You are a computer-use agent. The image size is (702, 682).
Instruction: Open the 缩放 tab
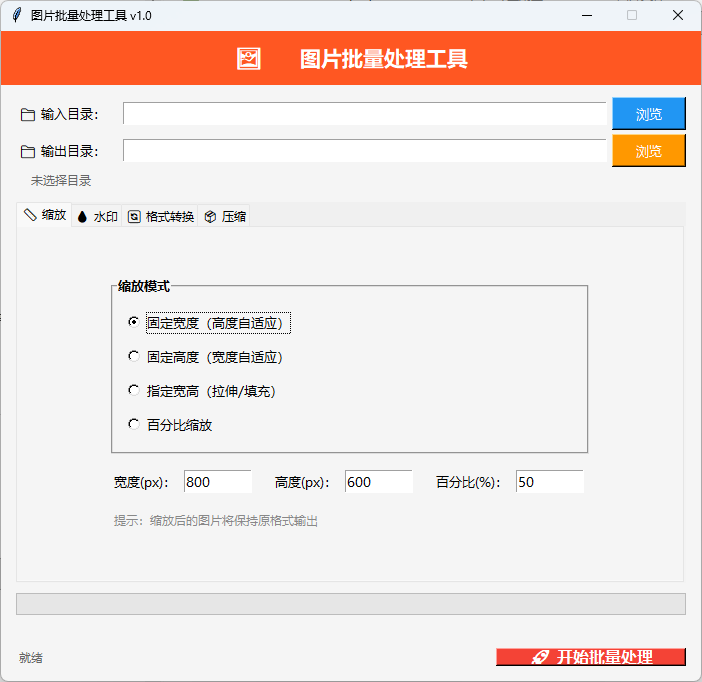pos(44,215)
